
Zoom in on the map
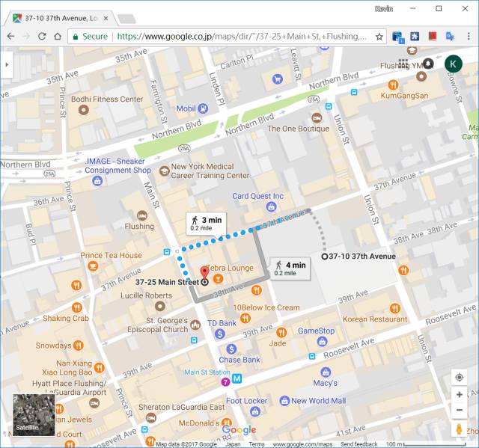[x=459, y=395]
